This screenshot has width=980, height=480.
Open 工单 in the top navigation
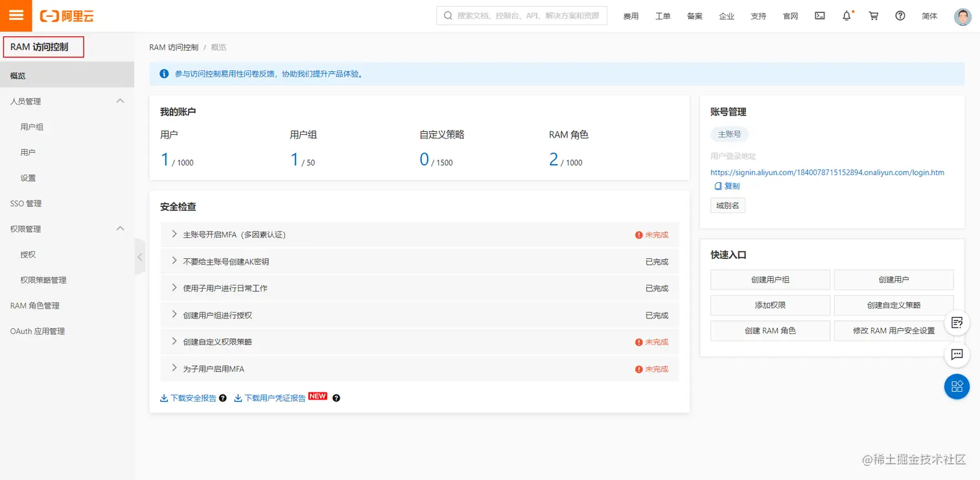pyautogui.click(x=662, y=16)
